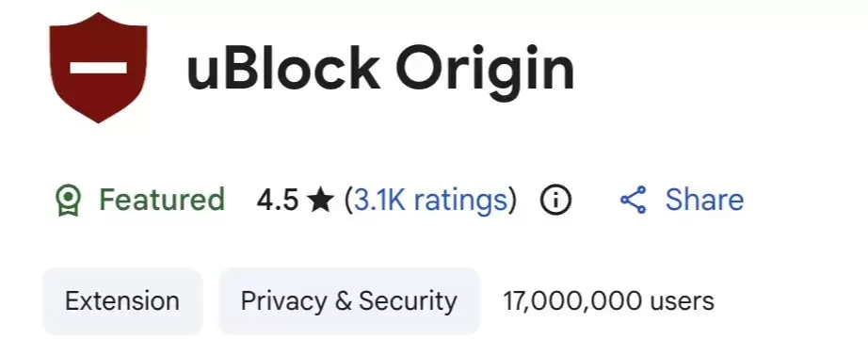Click the Share text link
This screenshot has height=339, width=868.
pos(704,200)
